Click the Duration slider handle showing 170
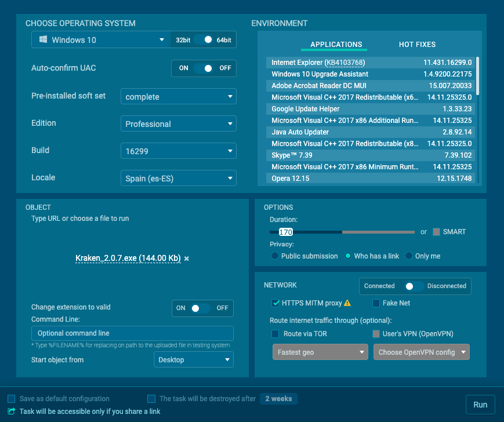Screen dimensions: 504x422 pyautogui.click(x=286, y=232)
